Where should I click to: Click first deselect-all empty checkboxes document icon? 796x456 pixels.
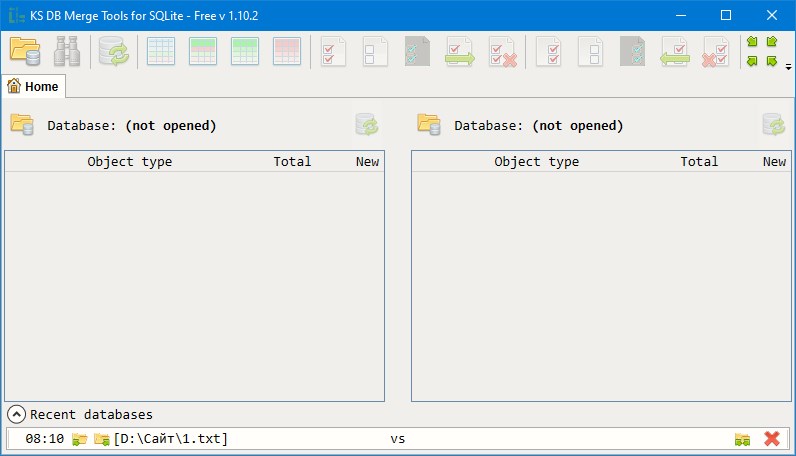point(375,51)
